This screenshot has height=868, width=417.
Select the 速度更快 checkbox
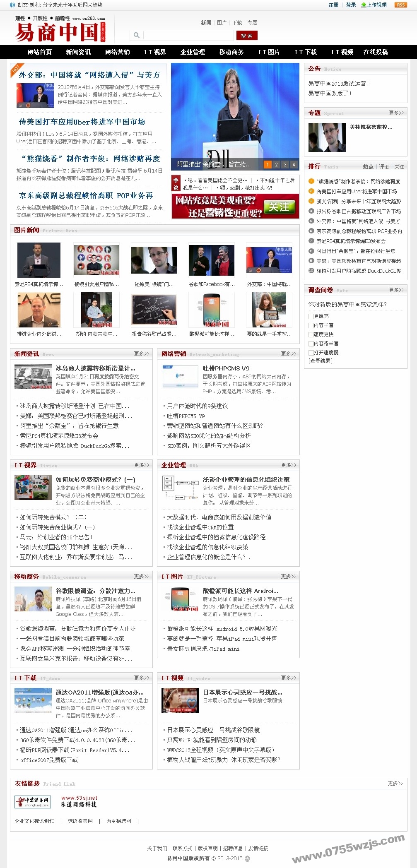coord(311,334)
